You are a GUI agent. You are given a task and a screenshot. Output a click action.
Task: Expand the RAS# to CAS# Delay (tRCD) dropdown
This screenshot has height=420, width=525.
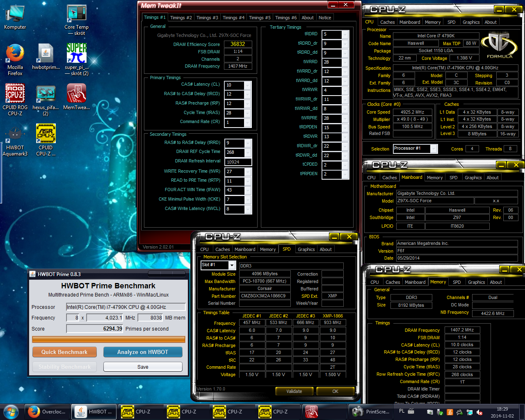248,94
